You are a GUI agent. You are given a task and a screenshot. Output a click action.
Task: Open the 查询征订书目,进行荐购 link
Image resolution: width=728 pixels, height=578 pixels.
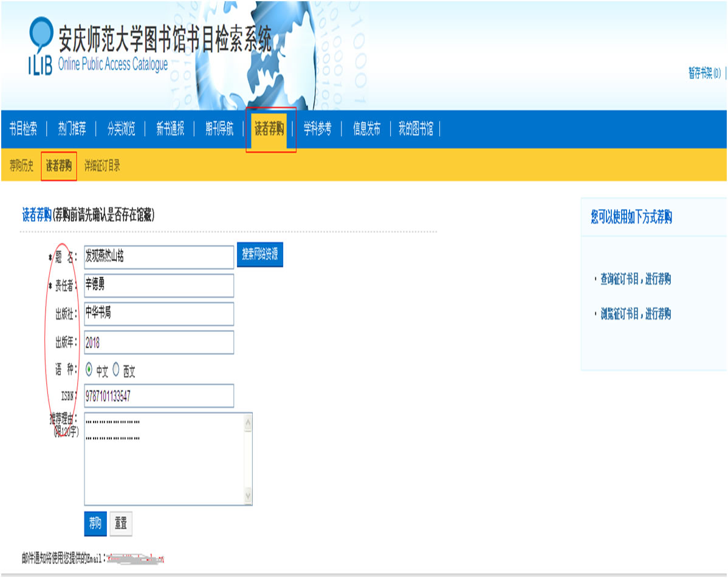click(x=635, y=280)
